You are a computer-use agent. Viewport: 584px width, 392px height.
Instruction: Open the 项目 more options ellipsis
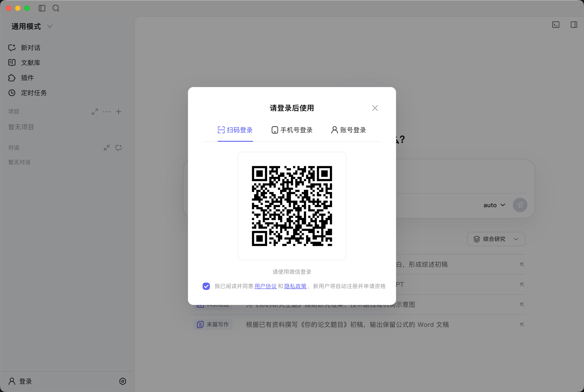click(x=107, y=112)
